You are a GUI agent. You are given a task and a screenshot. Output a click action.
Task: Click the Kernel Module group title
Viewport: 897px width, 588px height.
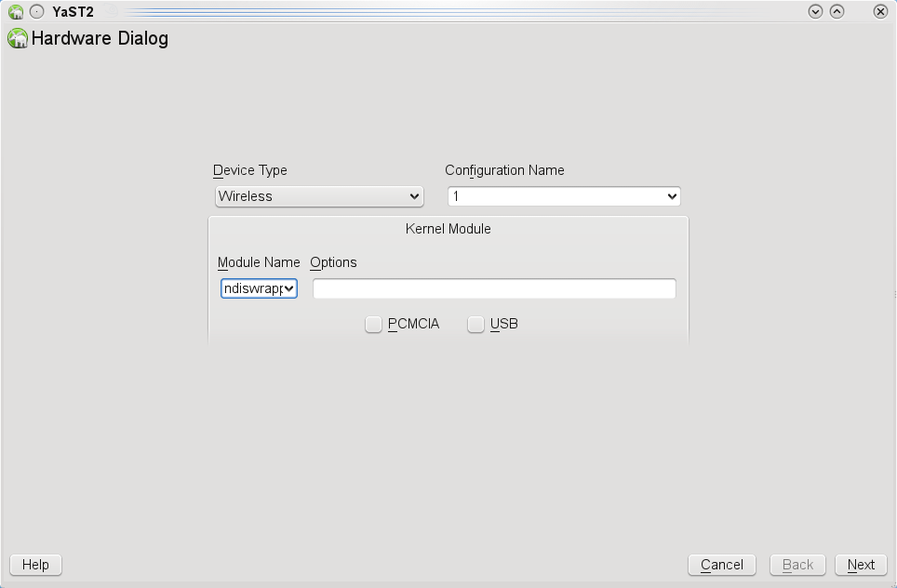pos(448,228)
